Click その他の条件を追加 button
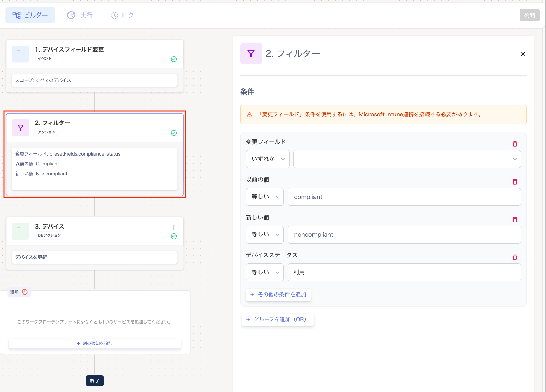Image resolution: width=546 pixels, height=392 pixels. point(278,295)
